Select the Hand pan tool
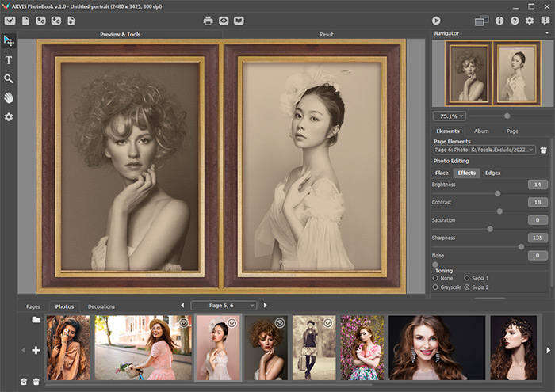The height and width of the screenshot is (392, 555). (x=9, y=98)
